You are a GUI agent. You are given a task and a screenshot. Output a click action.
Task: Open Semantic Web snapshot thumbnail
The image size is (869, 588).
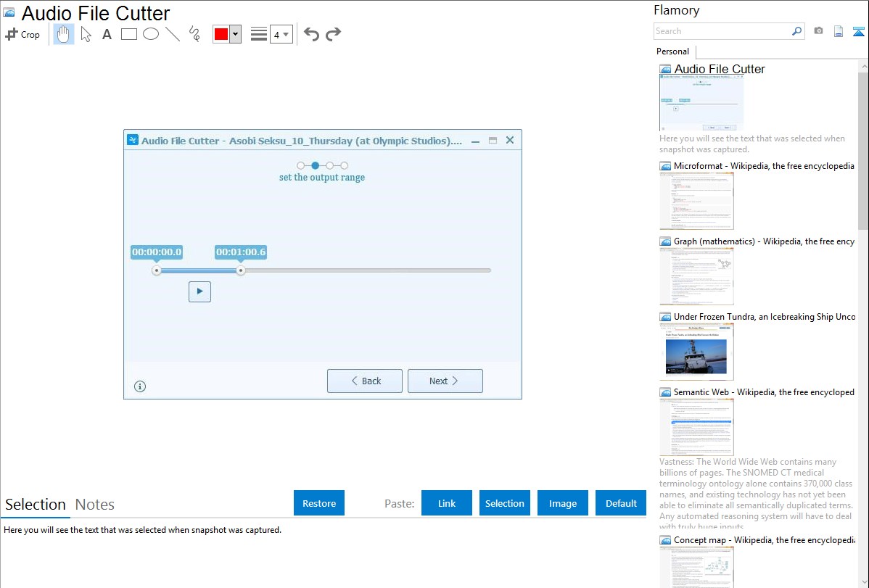[x=696, y=427]
